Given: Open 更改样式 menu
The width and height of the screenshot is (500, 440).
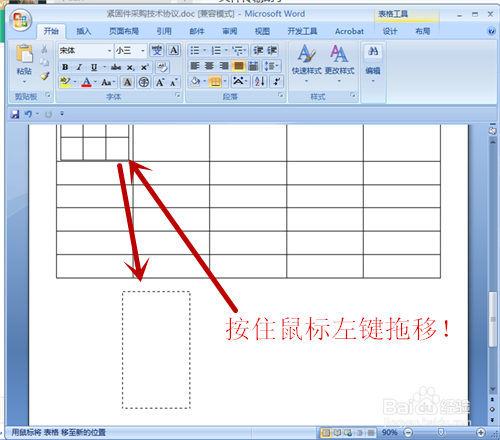Looking at the screenshot, I should (340, 64).
